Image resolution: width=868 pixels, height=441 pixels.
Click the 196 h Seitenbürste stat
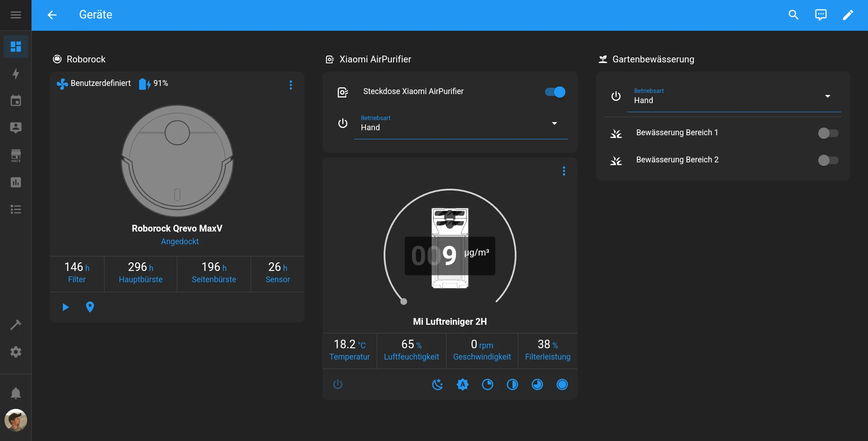pyautogui.click(x=214, y=273)
